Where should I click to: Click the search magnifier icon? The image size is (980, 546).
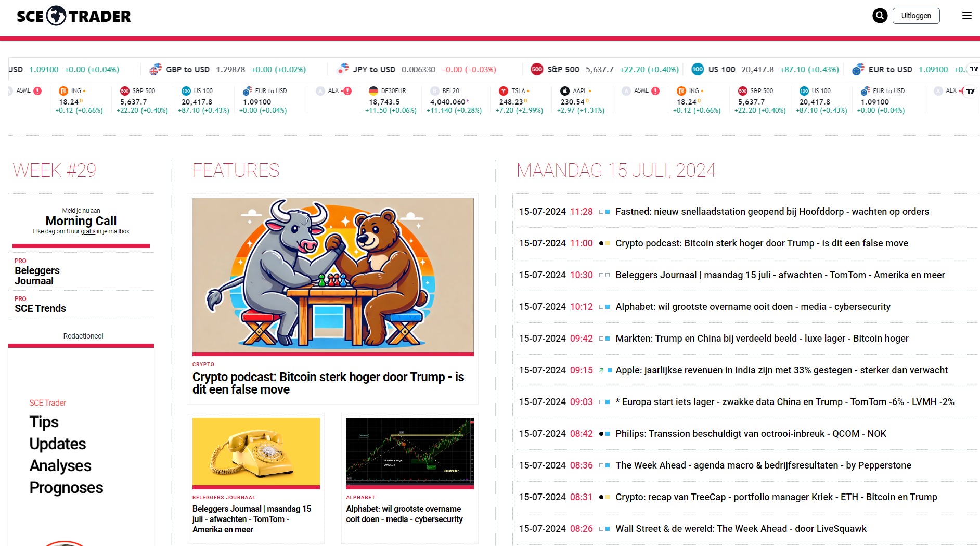coord(880,16)
